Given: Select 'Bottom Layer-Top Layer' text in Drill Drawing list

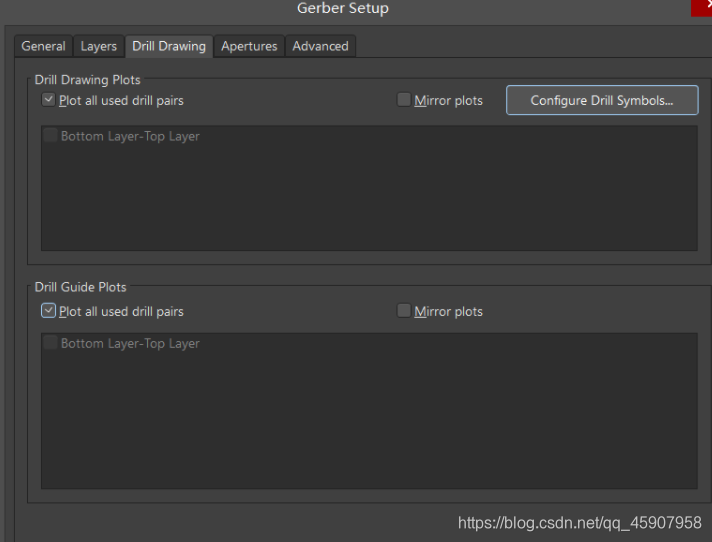Looking at the screenshot, I should (130, 136).
